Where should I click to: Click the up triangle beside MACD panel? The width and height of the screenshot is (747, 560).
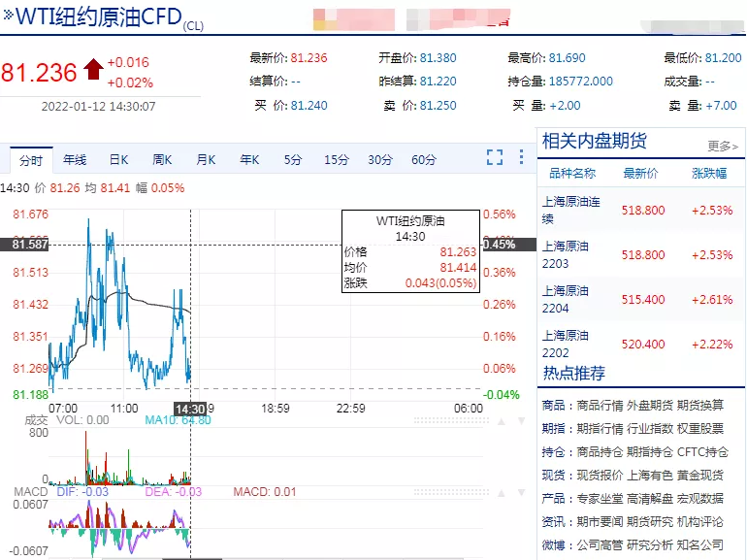tap(502, 493)
